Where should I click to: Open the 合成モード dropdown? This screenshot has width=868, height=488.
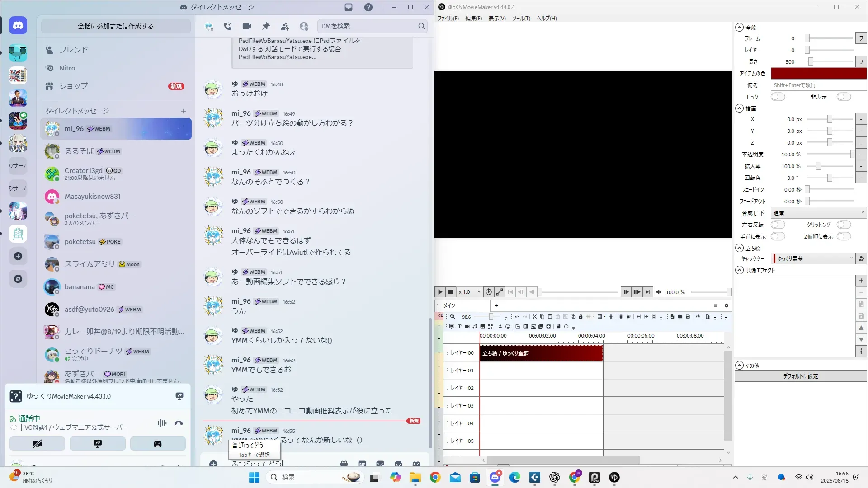pos(818,213)
